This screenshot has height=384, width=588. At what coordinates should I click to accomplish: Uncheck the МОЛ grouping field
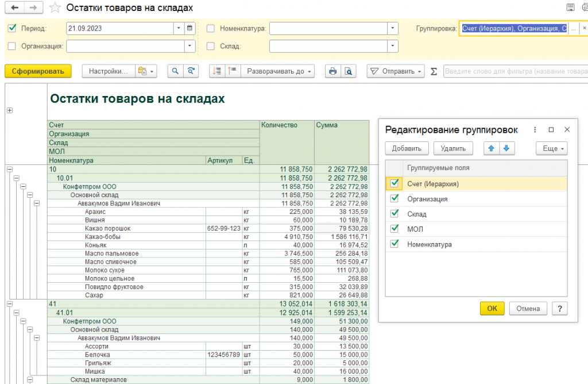click(x=394, y=228)
